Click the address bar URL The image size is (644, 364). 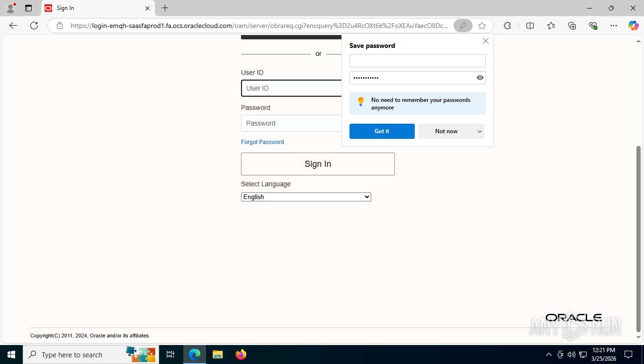(259, 26)
